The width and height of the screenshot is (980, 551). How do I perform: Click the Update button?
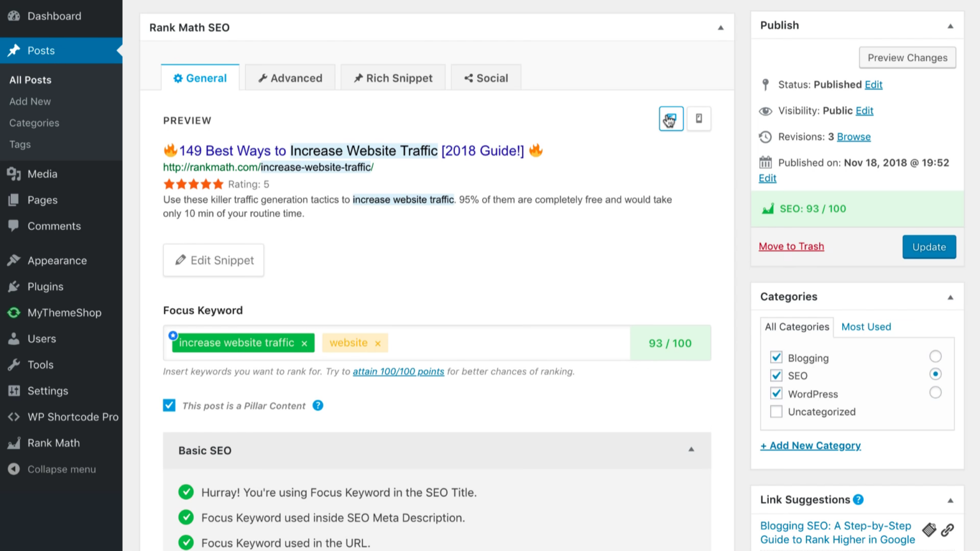tap(929, 247)
